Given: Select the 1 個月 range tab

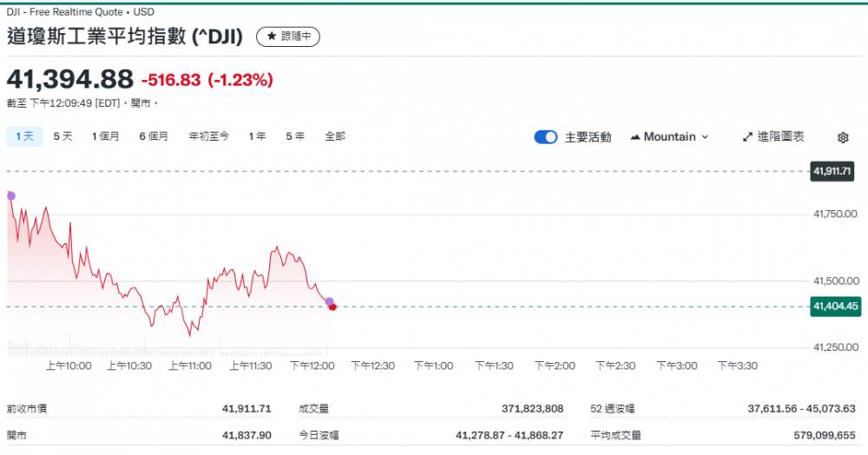Looking at the screenshot, I should coord(106,136).
